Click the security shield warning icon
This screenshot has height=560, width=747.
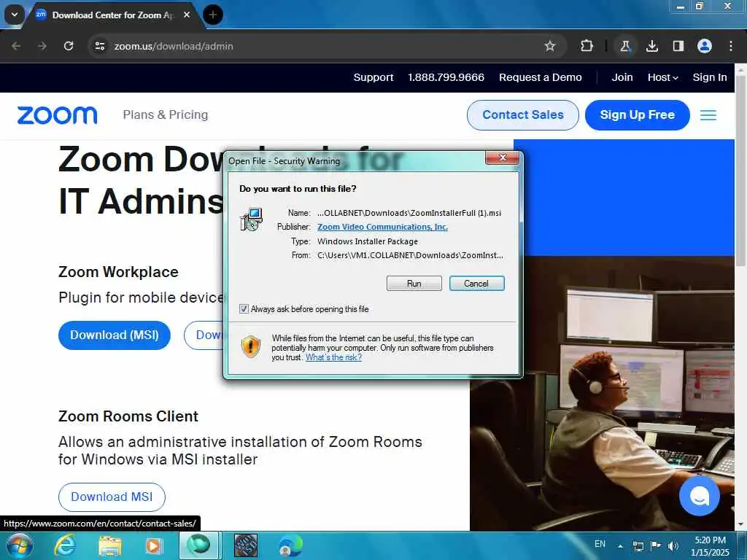(x=251, y=346)
